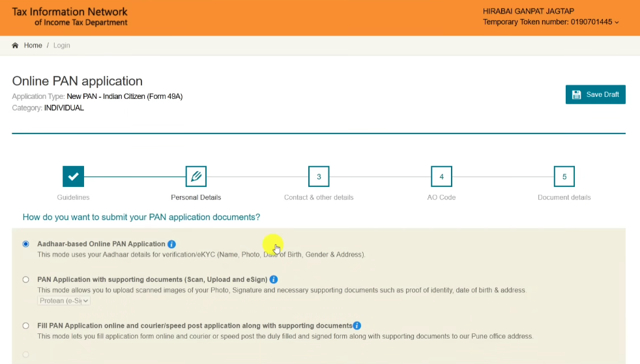The image size is (640, 364).
Task: Open info icon beside Scan, Upload and eSign
Action: (274, 279)
